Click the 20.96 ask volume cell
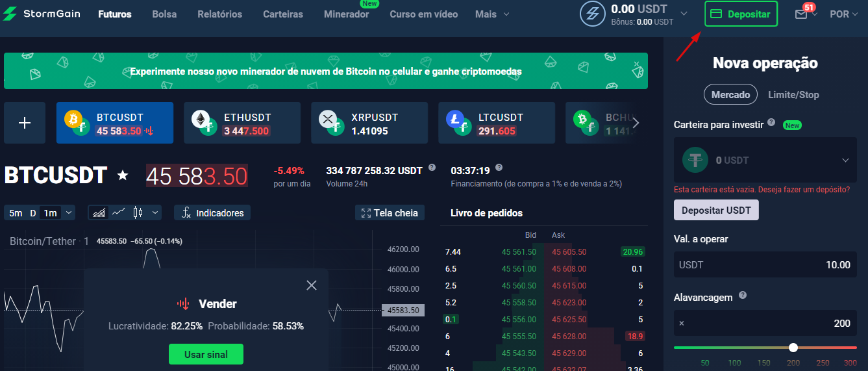 point(632,251)
